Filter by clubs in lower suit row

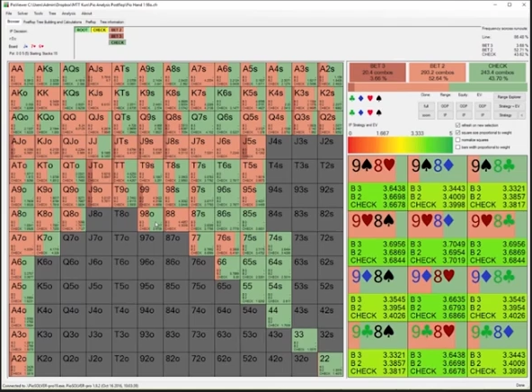pyautogui.click(x=352, y=112)
